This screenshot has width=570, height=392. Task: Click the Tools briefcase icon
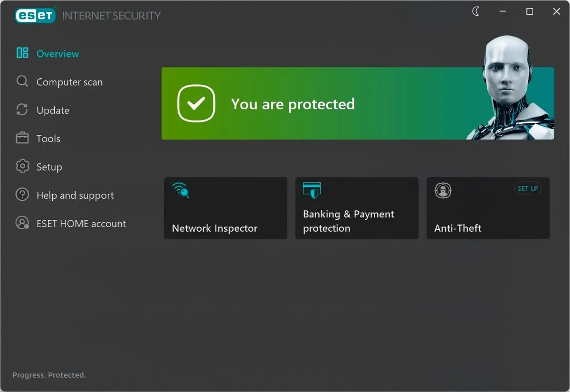click(22, 138)
